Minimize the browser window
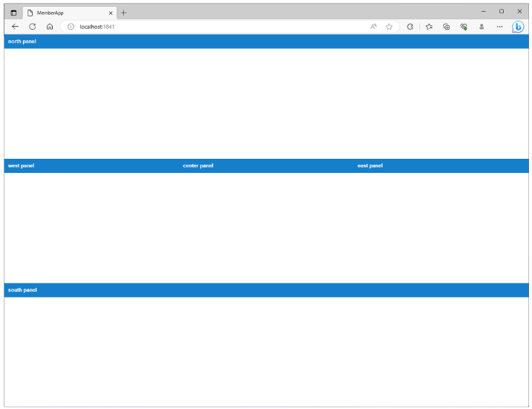Image resolution: width=532 pixels, height=409 pixels. click(x=484, y=12)
